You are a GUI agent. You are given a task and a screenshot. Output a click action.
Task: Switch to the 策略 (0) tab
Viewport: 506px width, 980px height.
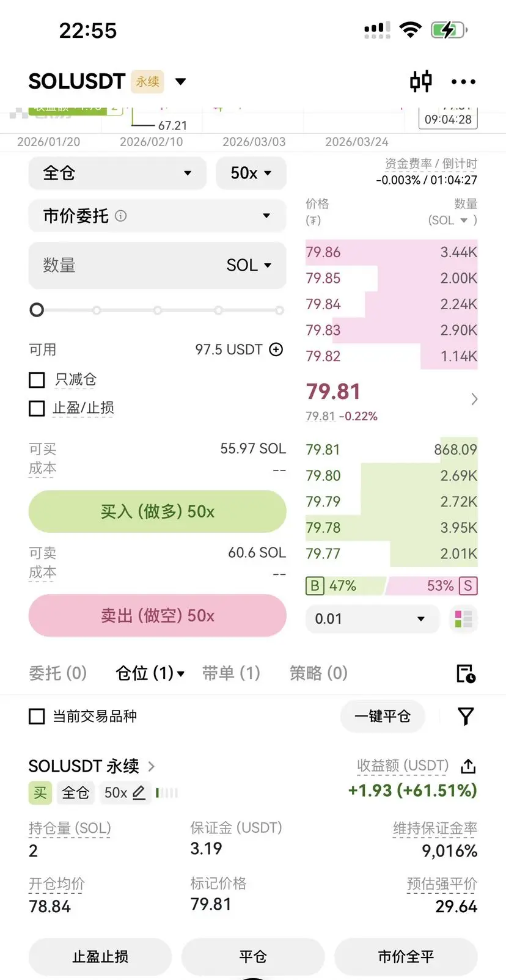[x=318, y=673]
